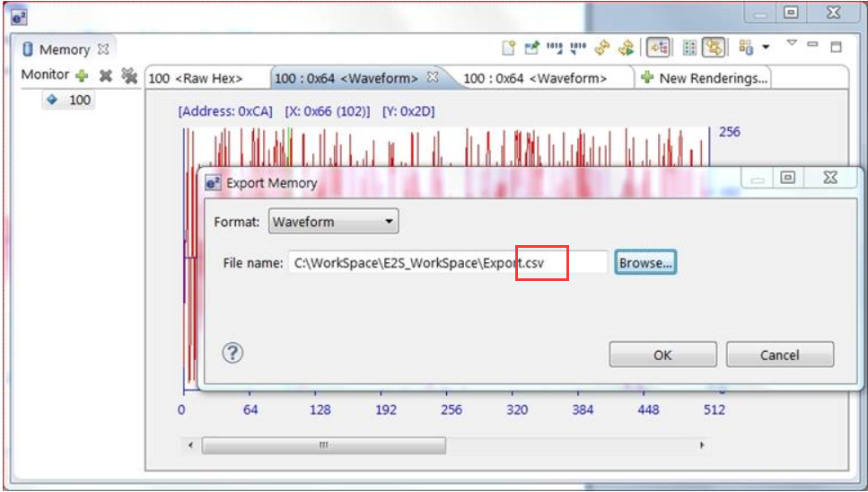Click the 64 X-axis label
Viewport: 868px width, 492px height.
coord(250,409)
